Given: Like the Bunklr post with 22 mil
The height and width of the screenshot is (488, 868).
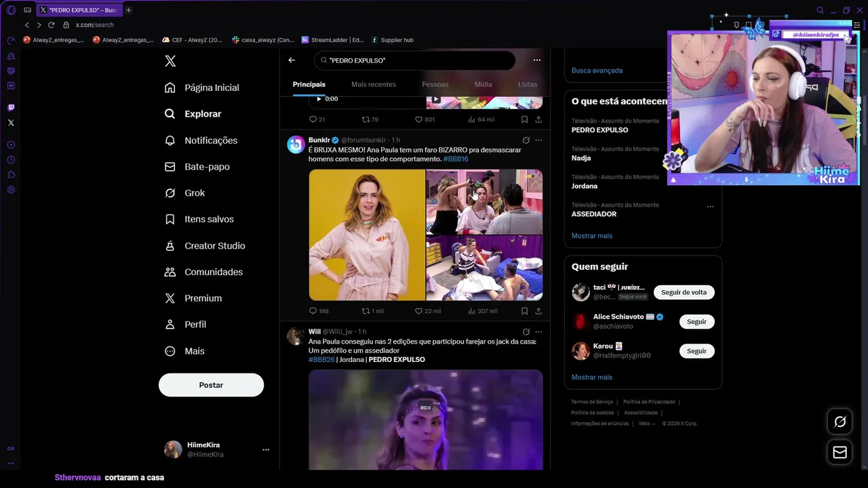Looking at the screenshot, I should [x=427, y=311].
